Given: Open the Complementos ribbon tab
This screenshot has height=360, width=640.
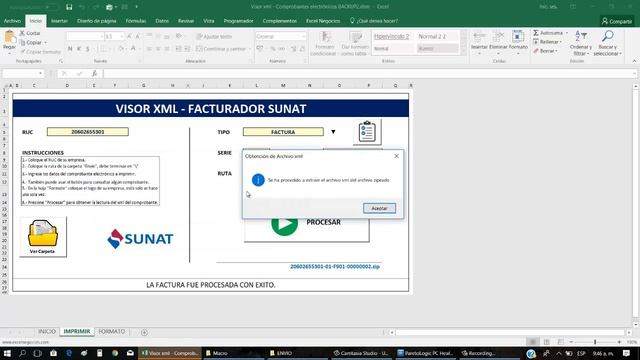Looking at the screenshot, I should point(280,21).
